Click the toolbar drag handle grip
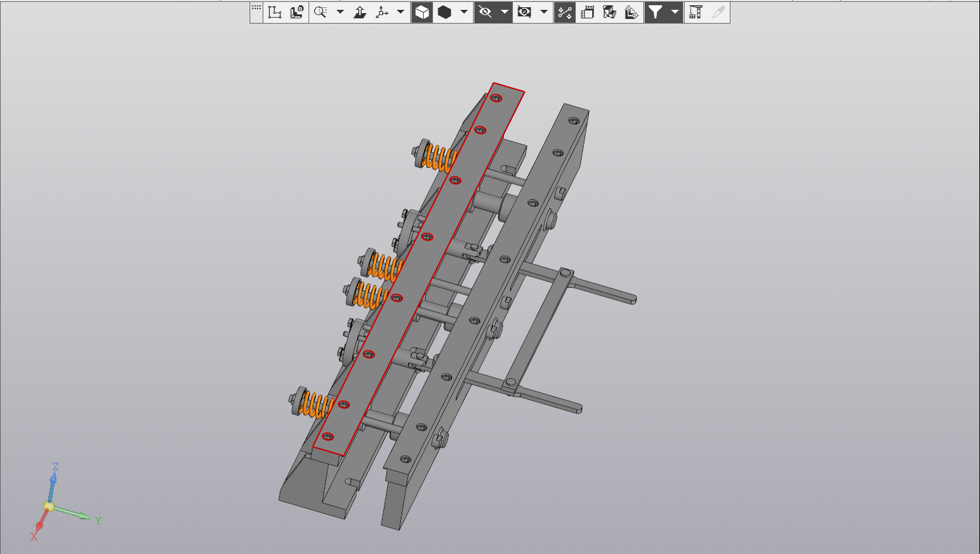 pyautogui.click(x=256, y=8)
